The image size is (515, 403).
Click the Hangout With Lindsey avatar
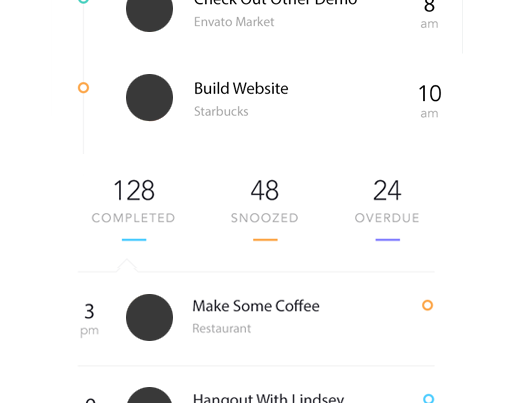(149, 395)
